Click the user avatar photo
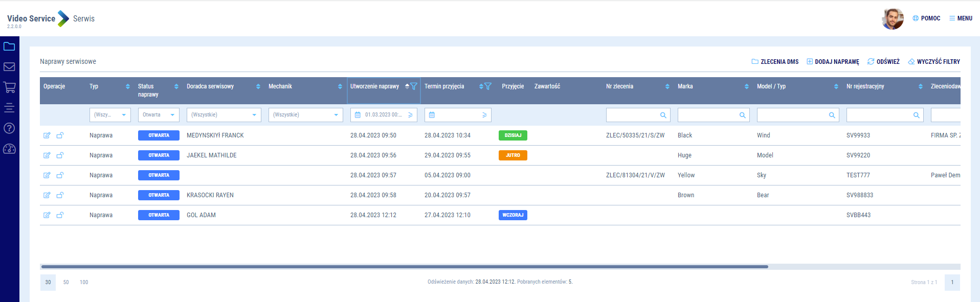 click(x=893, y=19)
